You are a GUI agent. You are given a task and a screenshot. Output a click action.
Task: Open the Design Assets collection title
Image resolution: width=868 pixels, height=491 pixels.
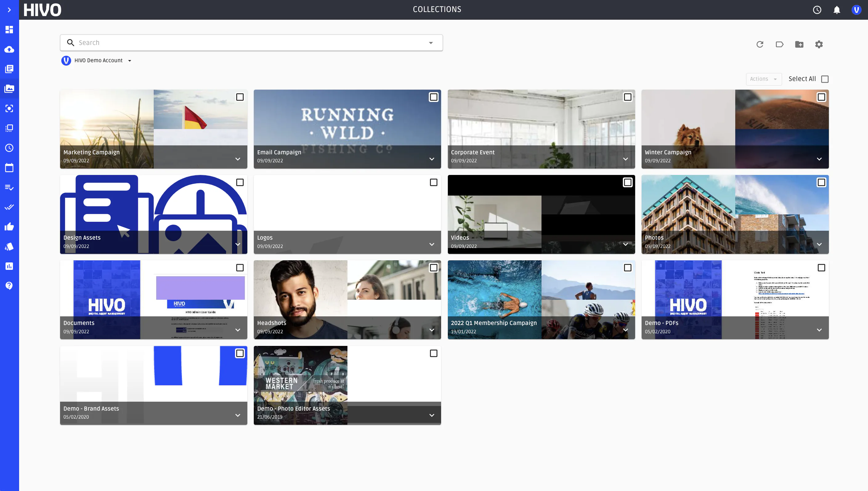click(x=82, y=237)
